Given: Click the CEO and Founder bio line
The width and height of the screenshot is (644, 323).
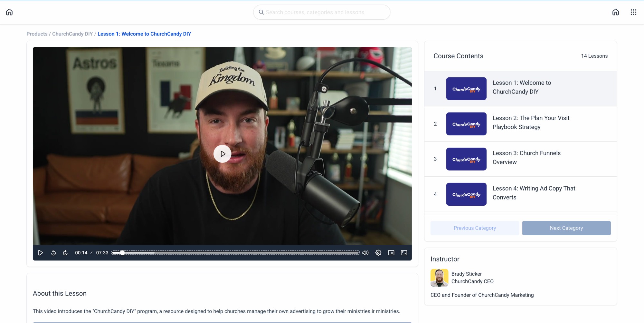Looking at the screenshot, I should coord(482,295).
